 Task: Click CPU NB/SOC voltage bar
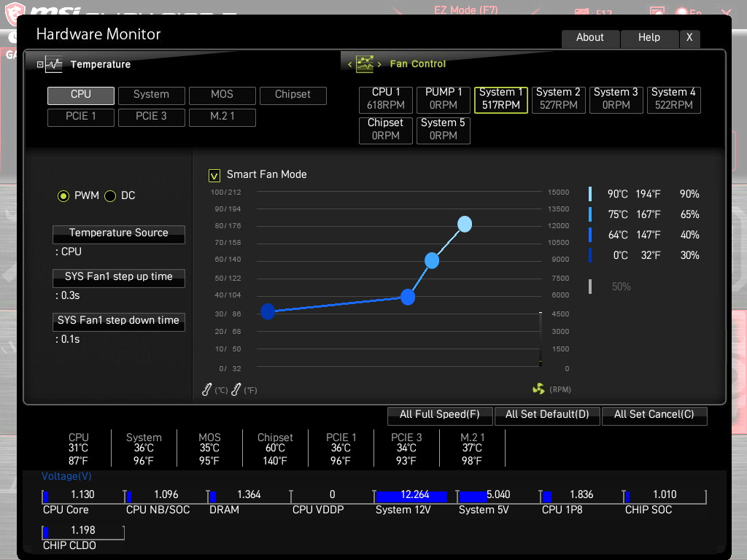pyautogui.click(x=166, y=496)
